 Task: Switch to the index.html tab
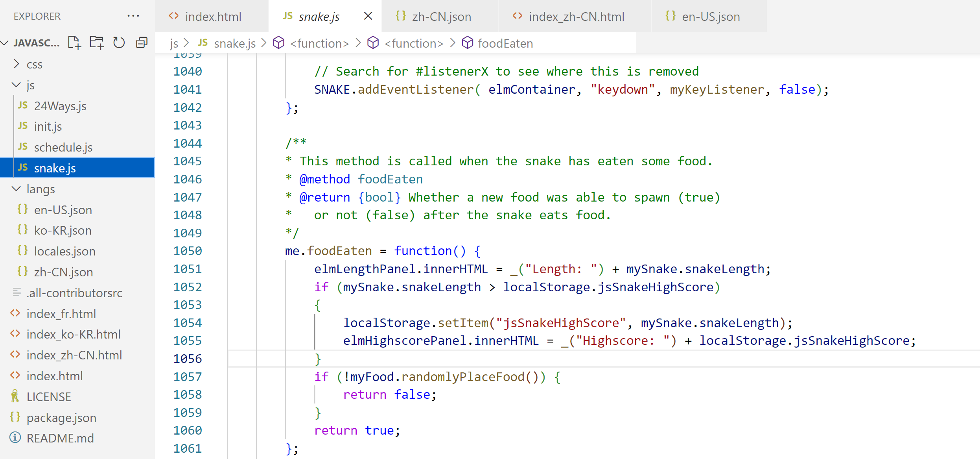pos(213,17)
